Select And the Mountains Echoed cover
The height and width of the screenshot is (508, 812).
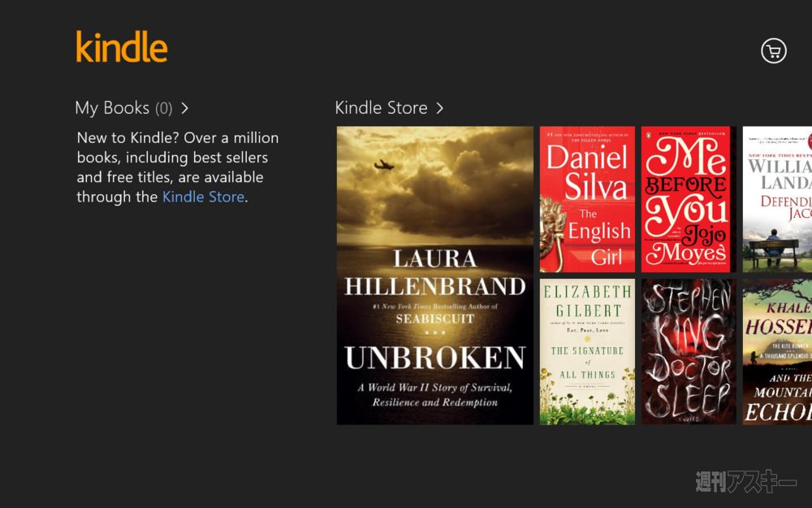777,352
